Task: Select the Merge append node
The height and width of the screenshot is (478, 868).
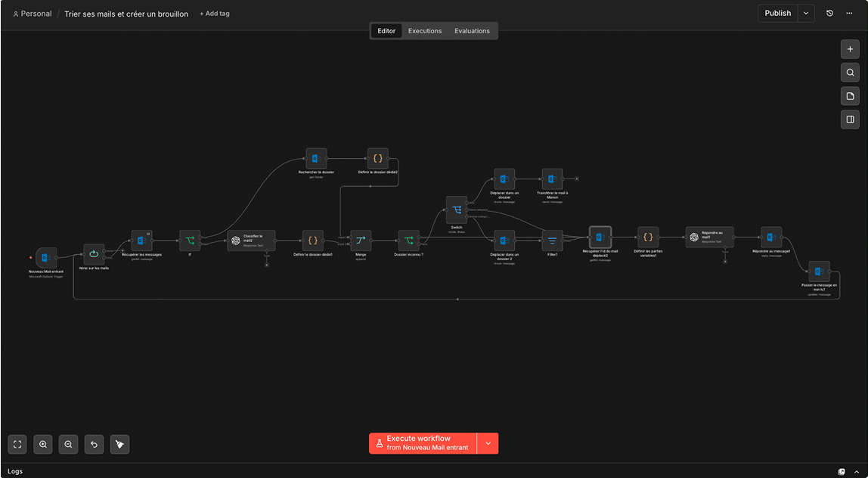Action: pos(361,241)
